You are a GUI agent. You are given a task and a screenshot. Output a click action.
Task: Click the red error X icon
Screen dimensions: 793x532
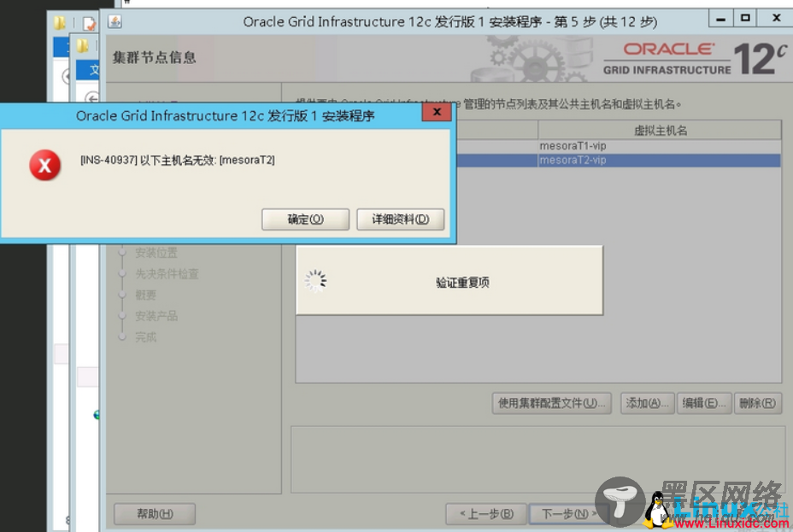point(45,165)
